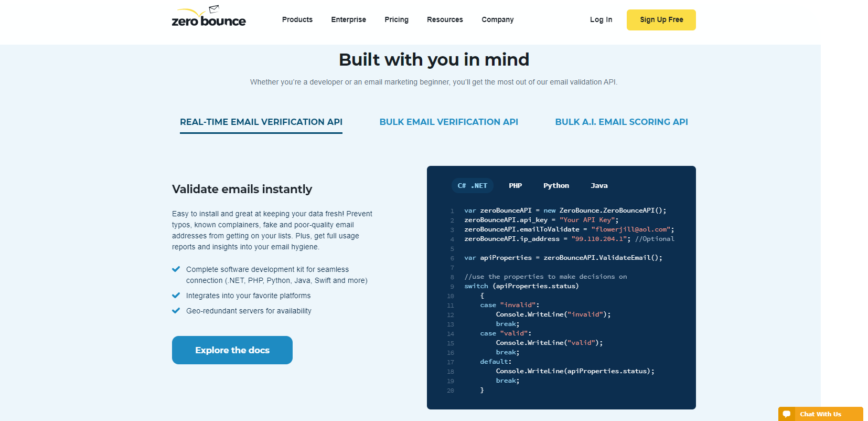Open the Company menu
Image resolution: width=868 pixels, height=421 pixels.
pyautogui.click(x=497, y=19)
